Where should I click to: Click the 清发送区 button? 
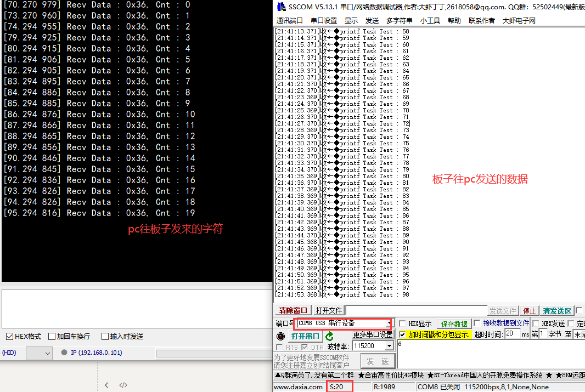click(557, 311)
